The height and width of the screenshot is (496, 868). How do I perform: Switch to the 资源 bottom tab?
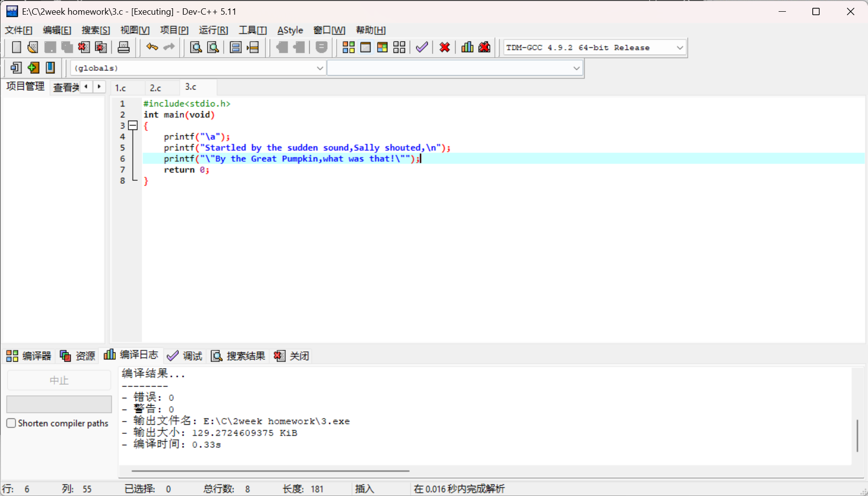click(78, 356)
